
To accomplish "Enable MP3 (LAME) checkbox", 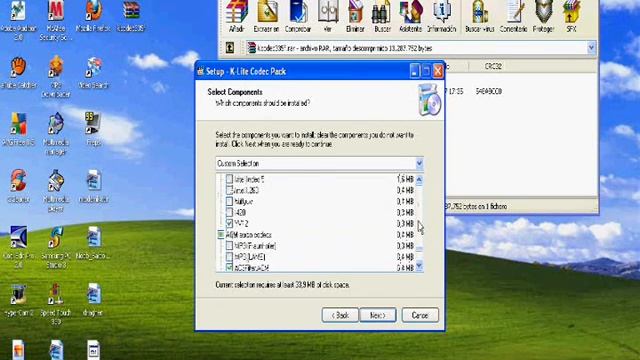I will (229, 257).
